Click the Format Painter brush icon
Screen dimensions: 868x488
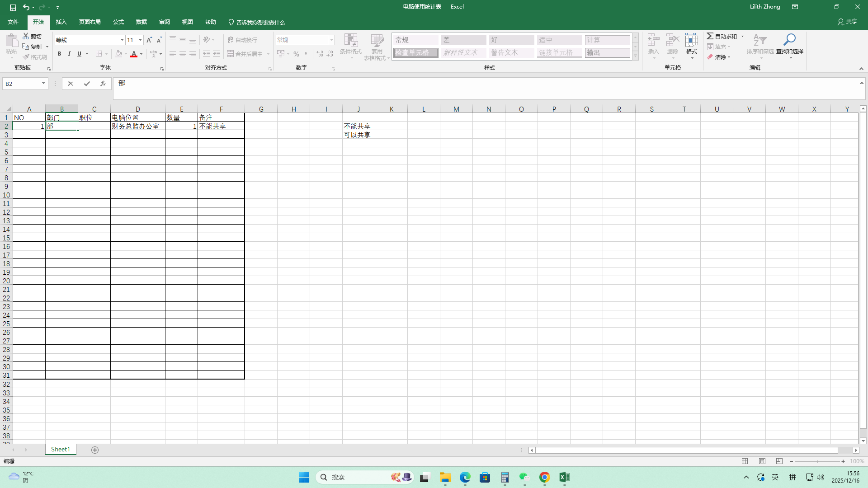tap(26, 57)
